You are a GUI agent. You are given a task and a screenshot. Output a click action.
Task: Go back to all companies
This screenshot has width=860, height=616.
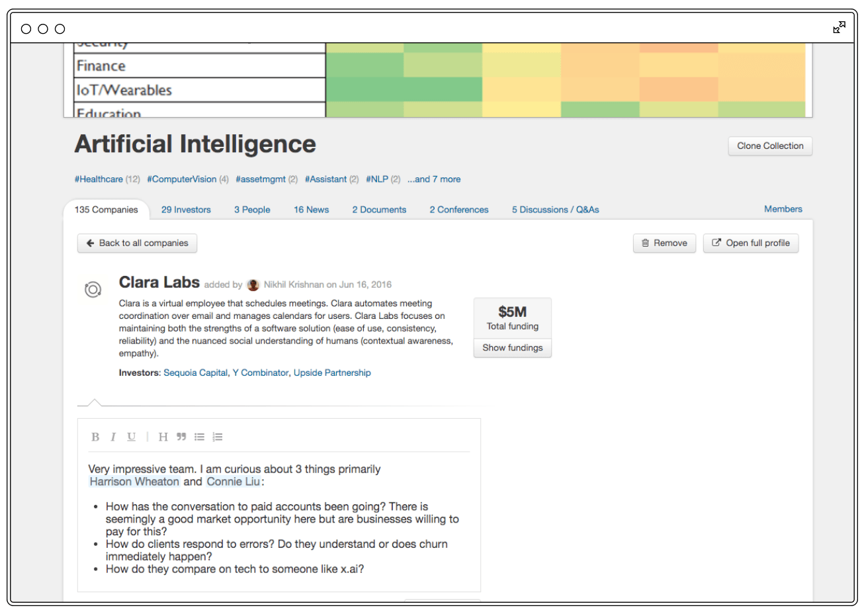click(137, 243)
